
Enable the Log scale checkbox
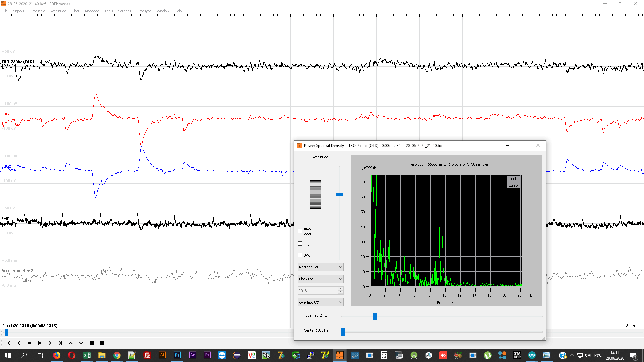pos(300,244)
